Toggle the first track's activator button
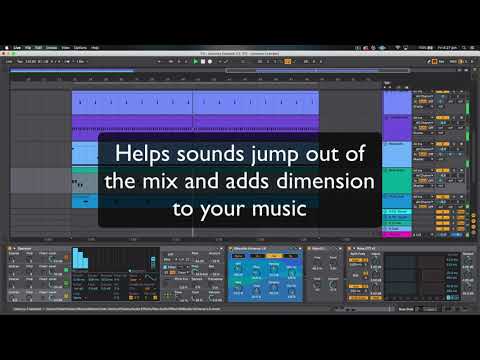480x360 pixels. point(442,91)
